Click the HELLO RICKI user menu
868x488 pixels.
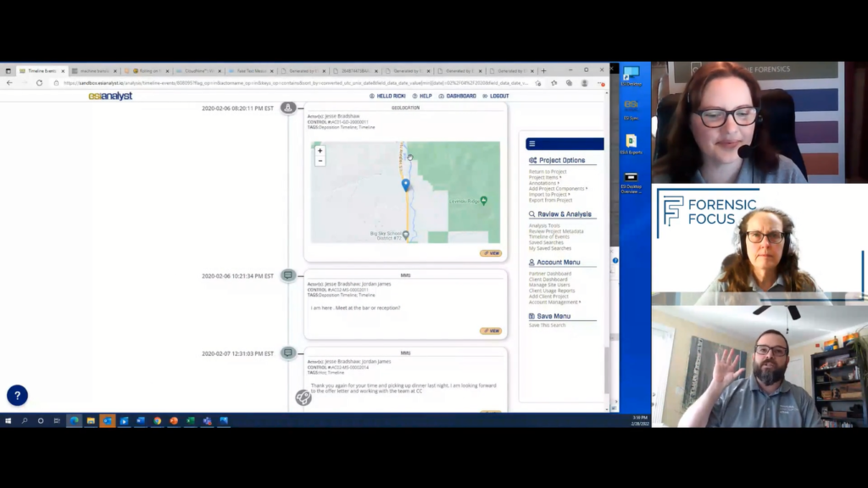pos(387,97)
